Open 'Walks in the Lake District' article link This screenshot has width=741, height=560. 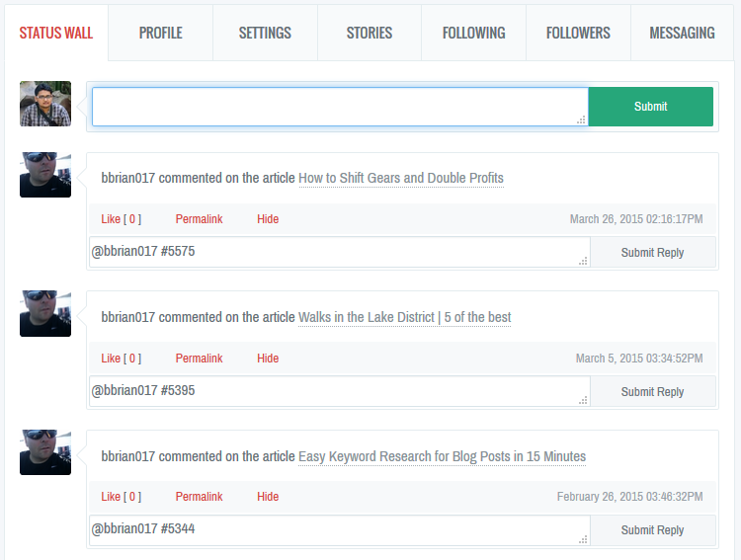pyautogui.click(x=404, y=317)
